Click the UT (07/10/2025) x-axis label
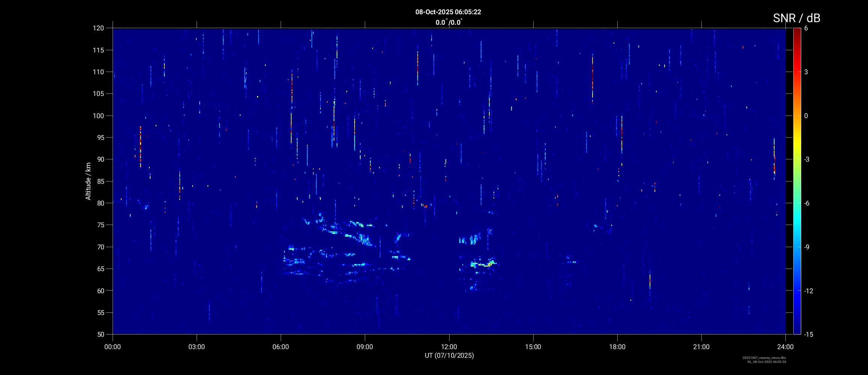The width and height of the screenshot is (868, 375). 449,355
